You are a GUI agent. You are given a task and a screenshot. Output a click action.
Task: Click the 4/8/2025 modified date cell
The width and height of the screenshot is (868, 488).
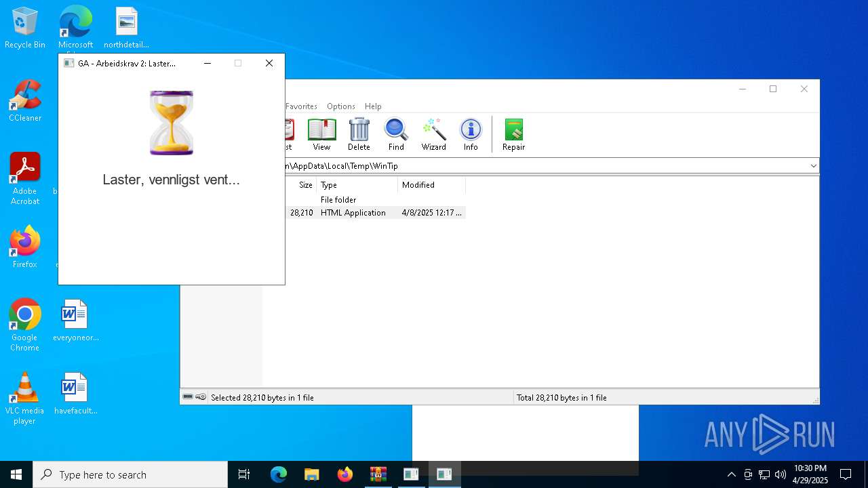(x=431, y=213)
